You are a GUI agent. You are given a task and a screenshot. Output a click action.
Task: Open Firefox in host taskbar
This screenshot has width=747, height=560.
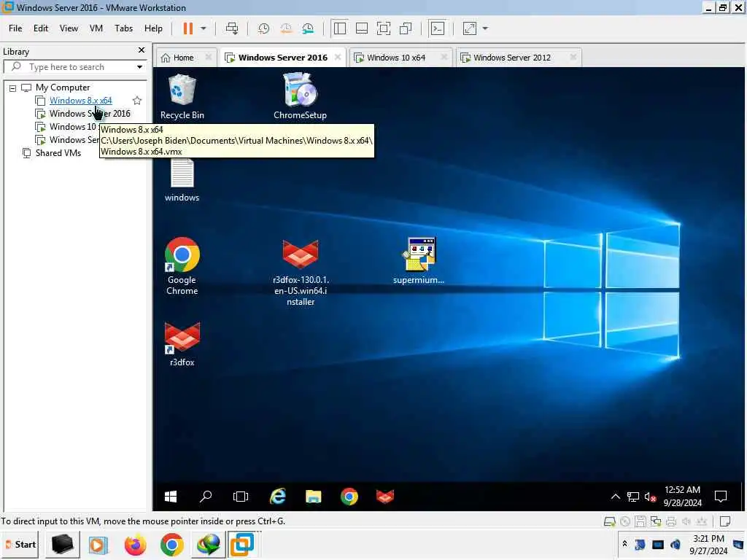(x=135, y=545)
